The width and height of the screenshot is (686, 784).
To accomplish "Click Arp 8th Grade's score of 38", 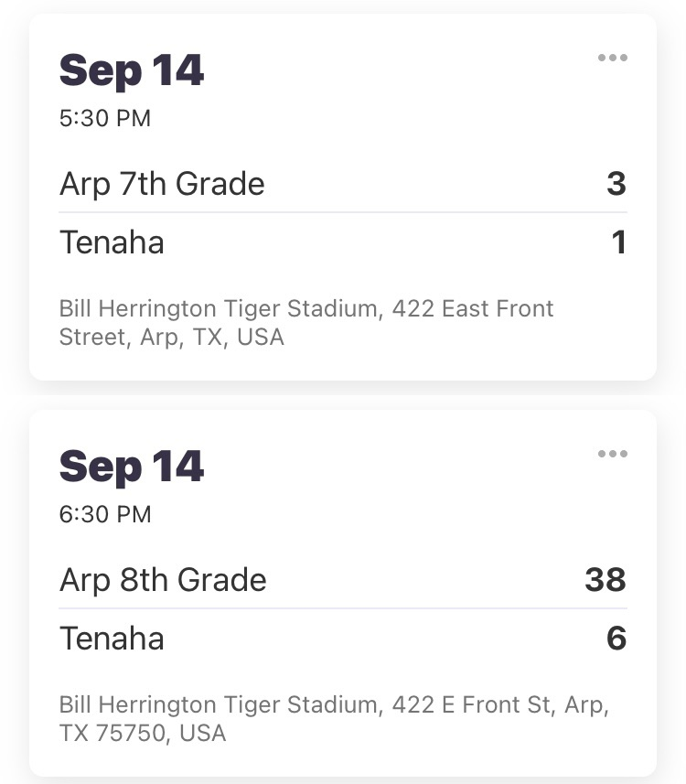I will [606, 580].
